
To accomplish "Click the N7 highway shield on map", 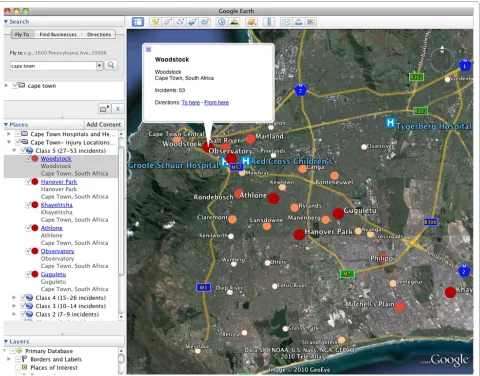I will pyautogui.click(x=301, y=90).
